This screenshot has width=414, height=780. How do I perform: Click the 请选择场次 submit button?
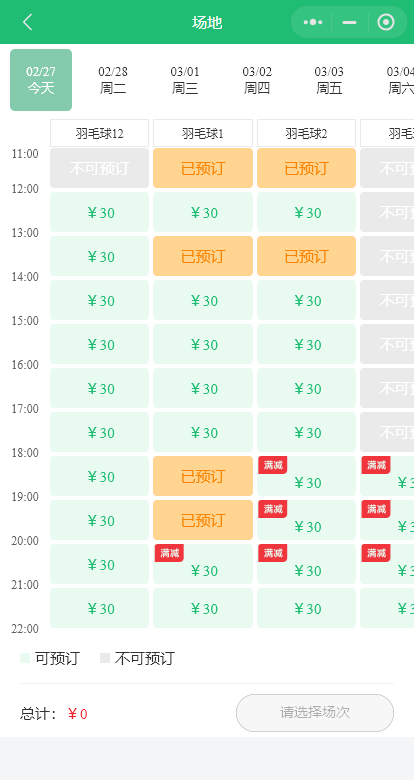(315, 713)
